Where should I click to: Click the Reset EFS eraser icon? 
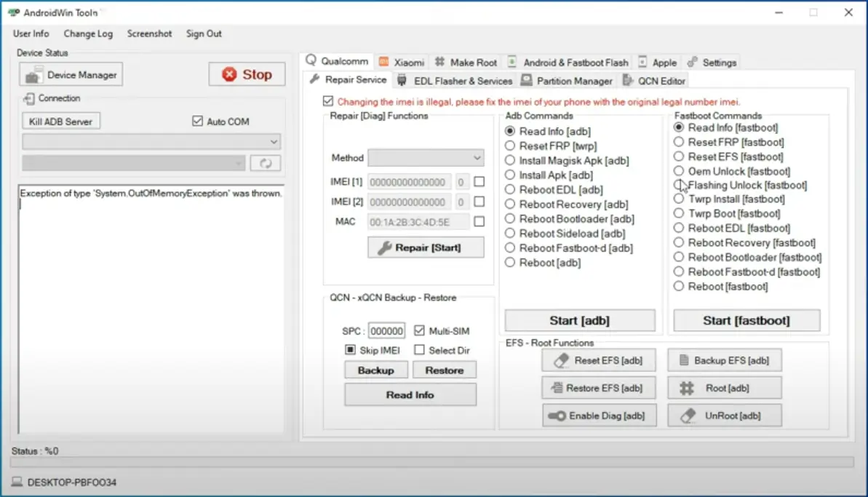[561, 360]
